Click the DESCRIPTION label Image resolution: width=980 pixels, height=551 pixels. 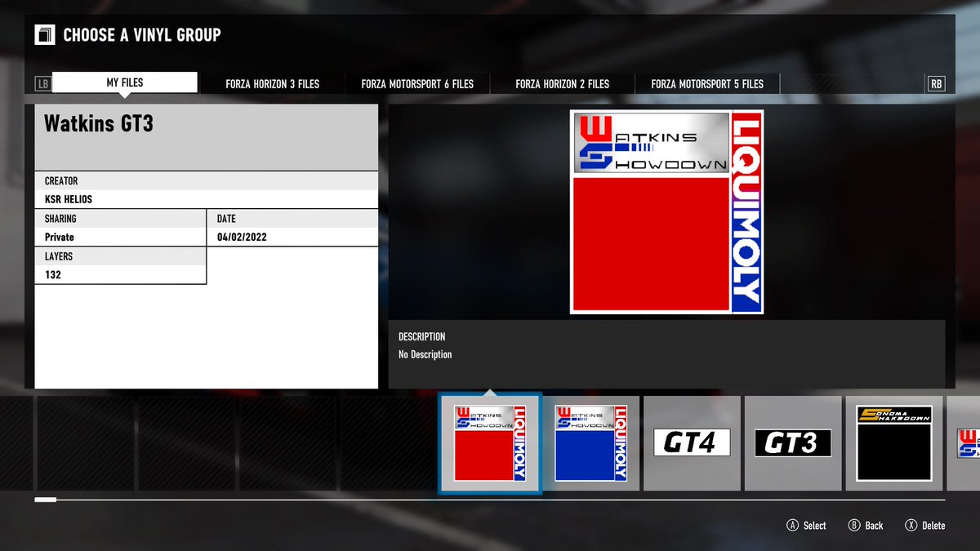point(422,336)
